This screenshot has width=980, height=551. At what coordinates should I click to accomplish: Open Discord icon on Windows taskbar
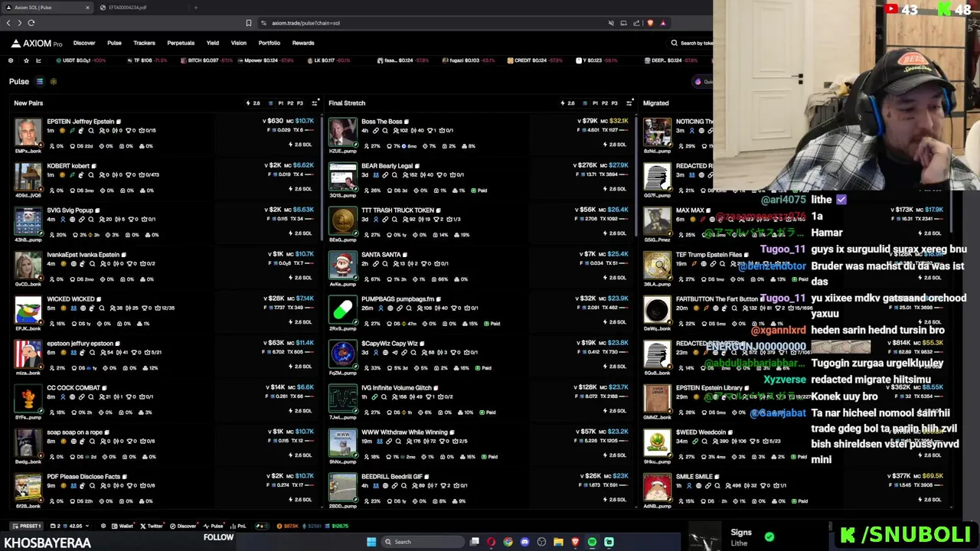pos(524,542)
